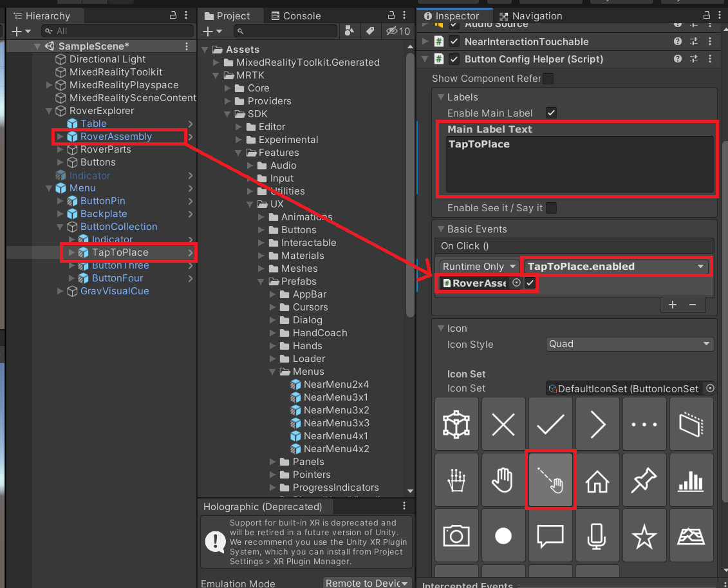The image size is (728, 588).
Task: Toggle Enable See it / Say it
Action: 551,208
